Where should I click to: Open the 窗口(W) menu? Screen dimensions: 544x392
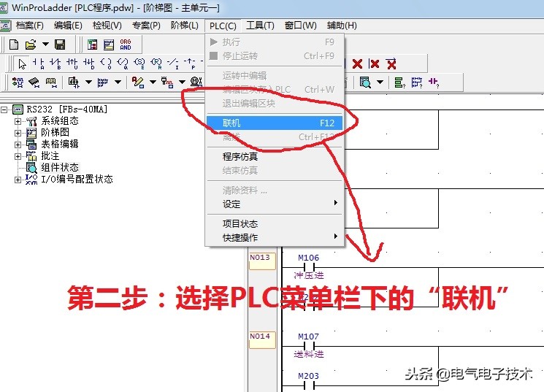(x=300, y=26)
